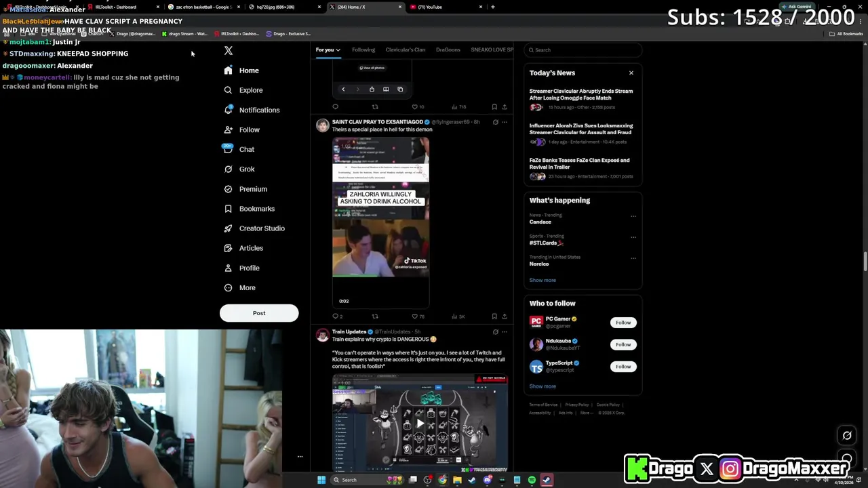The width and height of the screenshot is (868, 488).
Task: Open the Candace trending topic
Action: (540, 222)
